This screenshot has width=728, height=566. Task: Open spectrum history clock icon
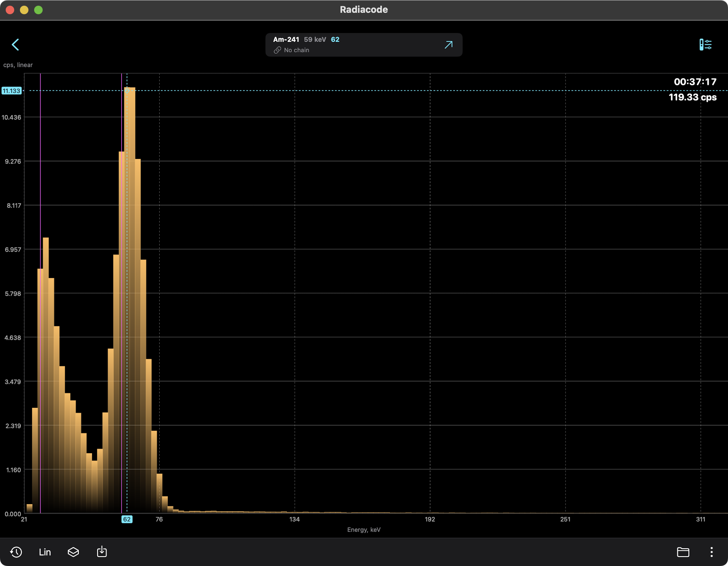pos(16,552)
